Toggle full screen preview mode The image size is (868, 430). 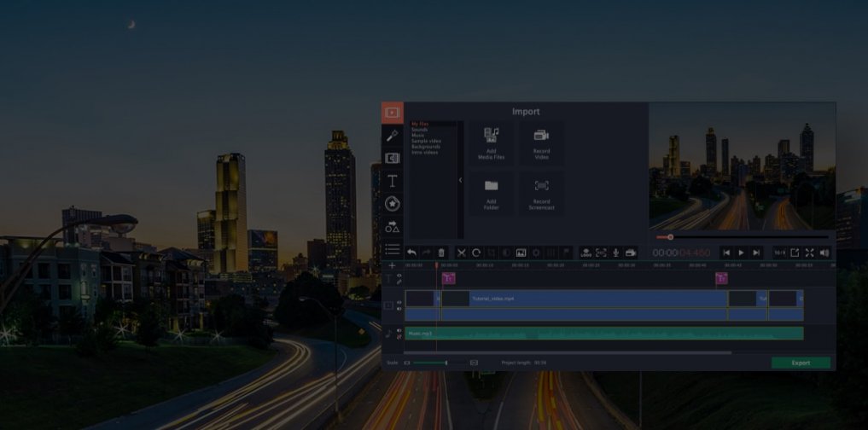tap(809, 253)
